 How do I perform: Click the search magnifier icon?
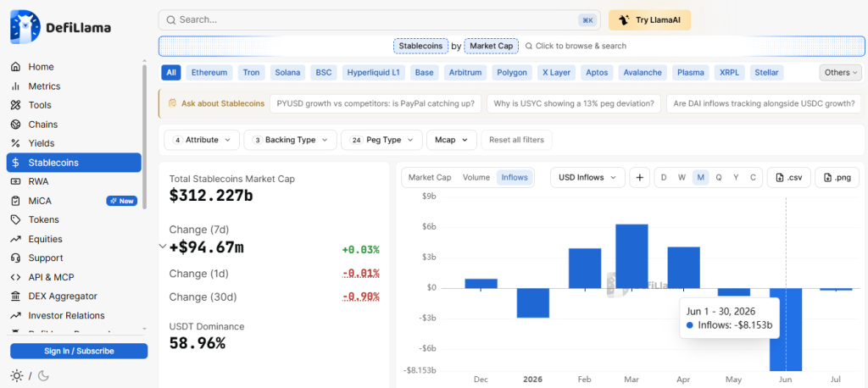[170, 20]
